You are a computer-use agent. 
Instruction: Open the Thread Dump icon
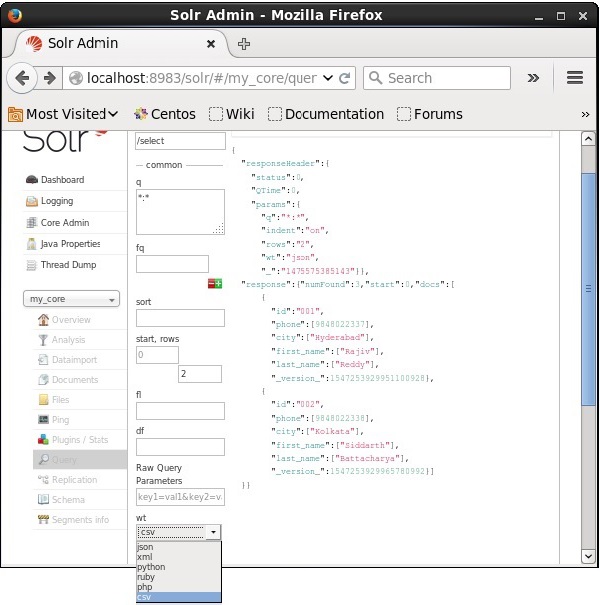pyautogui.click(x=32, y=265)
